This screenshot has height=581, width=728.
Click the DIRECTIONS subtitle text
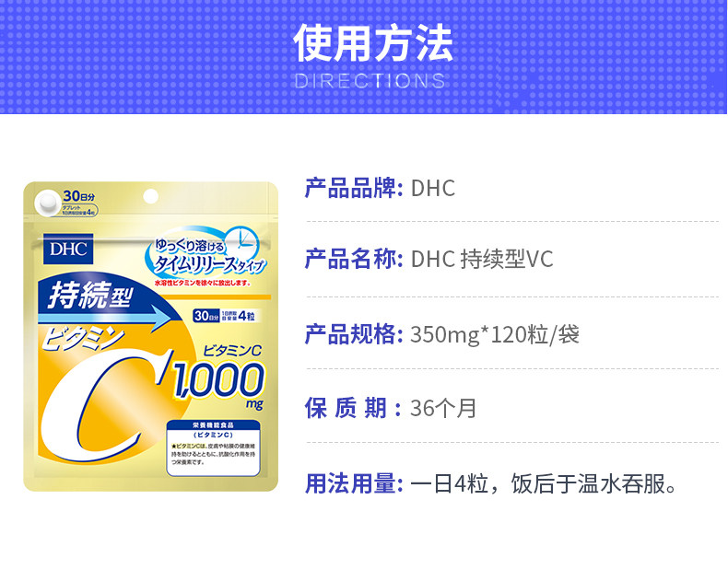370,81
